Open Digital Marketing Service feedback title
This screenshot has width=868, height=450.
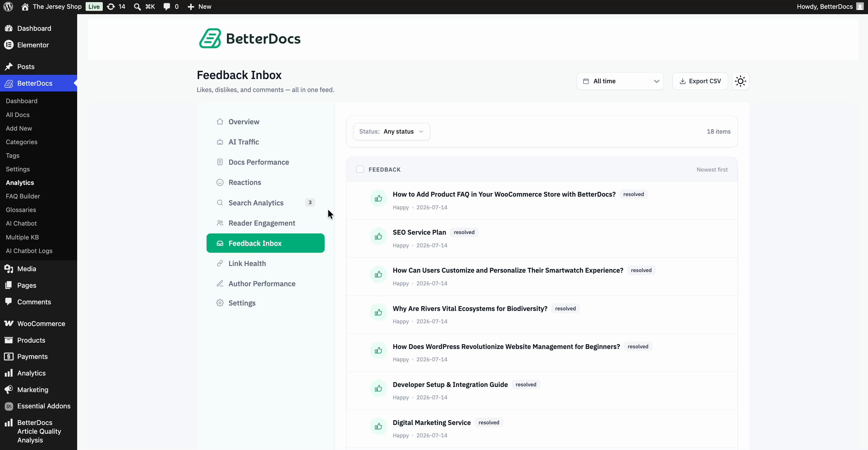[432, 422]
